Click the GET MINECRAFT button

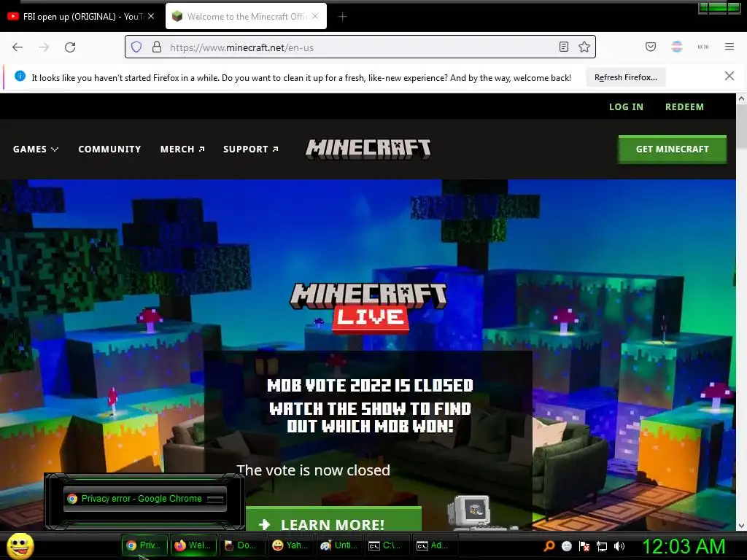pyautogui.click(x=672, y=149)
